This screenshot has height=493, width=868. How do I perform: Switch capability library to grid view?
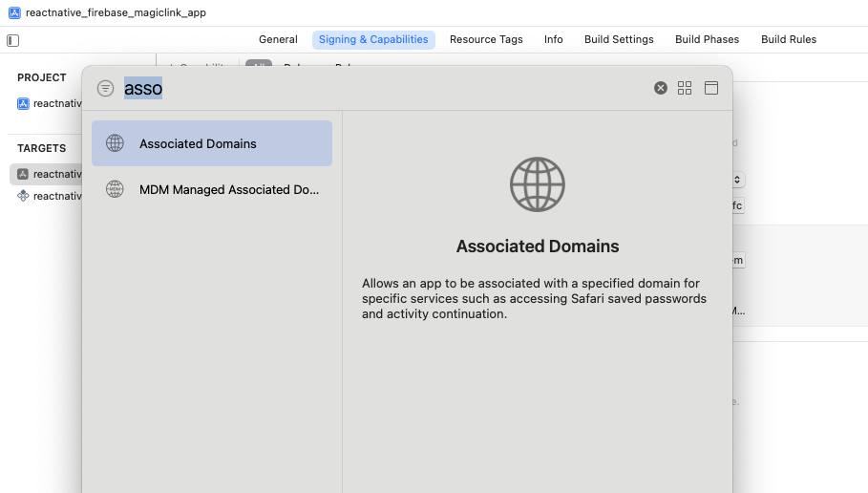(685, 88)
